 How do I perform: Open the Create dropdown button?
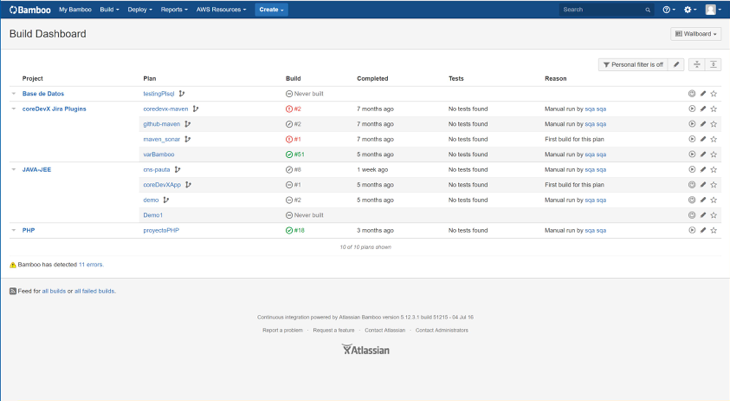coord(271,9)
